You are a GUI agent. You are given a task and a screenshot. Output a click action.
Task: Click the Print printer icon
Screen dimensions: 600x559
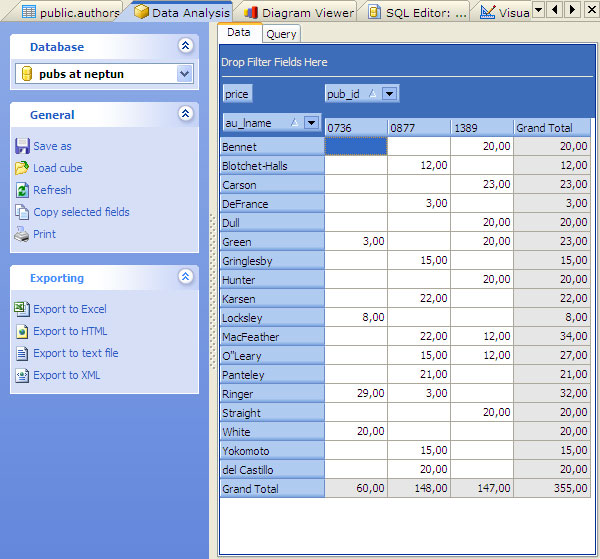22,234
